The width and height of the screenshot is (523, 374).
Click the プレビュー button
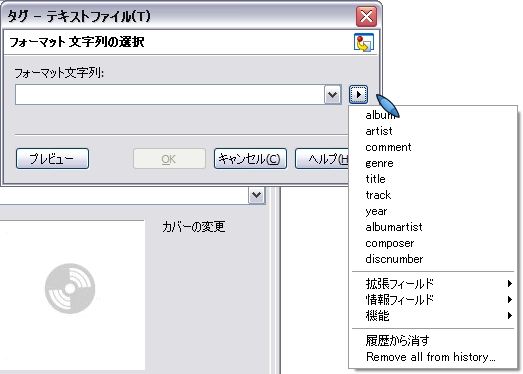(x=52, y=158)
